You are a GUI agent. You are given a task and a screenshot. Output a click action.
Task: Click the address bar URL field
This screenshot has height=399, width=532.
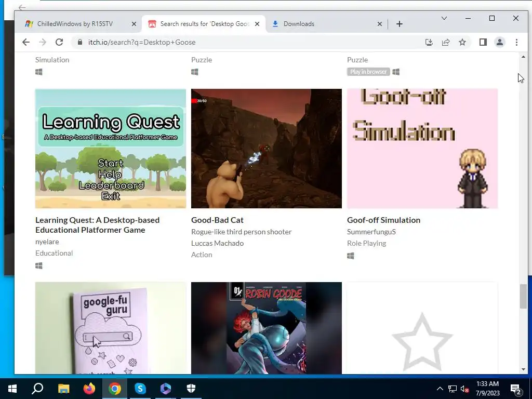coord(248,42)
